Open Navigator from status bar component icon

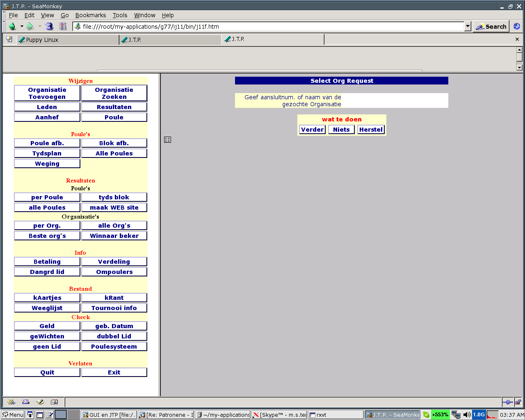tap(11, 402)
